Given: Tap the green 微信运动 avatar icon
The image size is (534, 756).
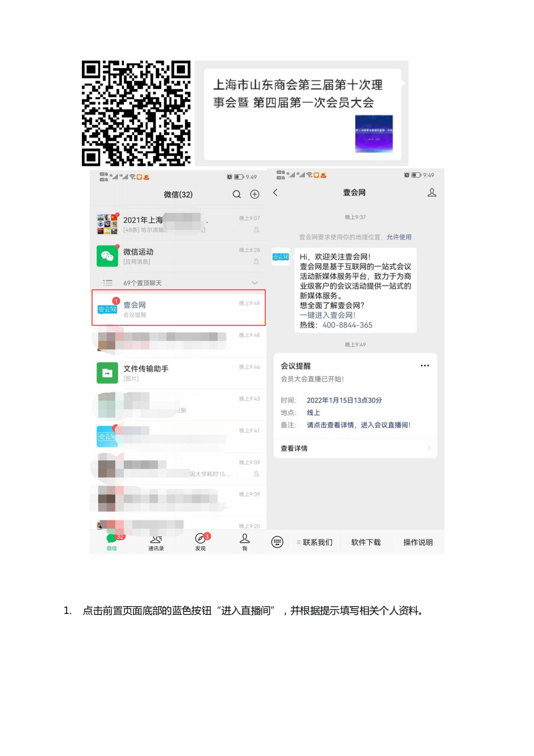Looking at the screenshot, I should coord(107,256).
